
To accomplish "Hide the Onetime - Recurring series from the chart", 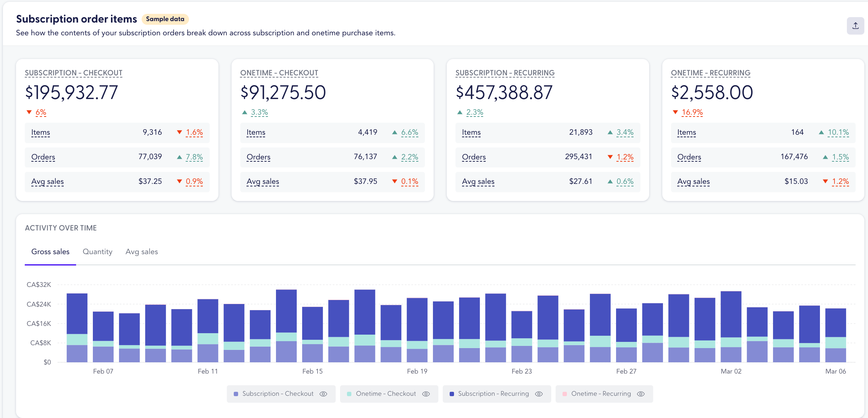I will tap(640, 394).
